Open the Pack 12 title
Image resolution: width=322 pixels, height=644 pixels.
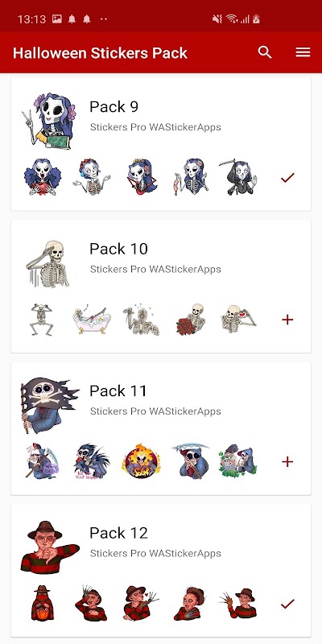click(x=118, y=533)
